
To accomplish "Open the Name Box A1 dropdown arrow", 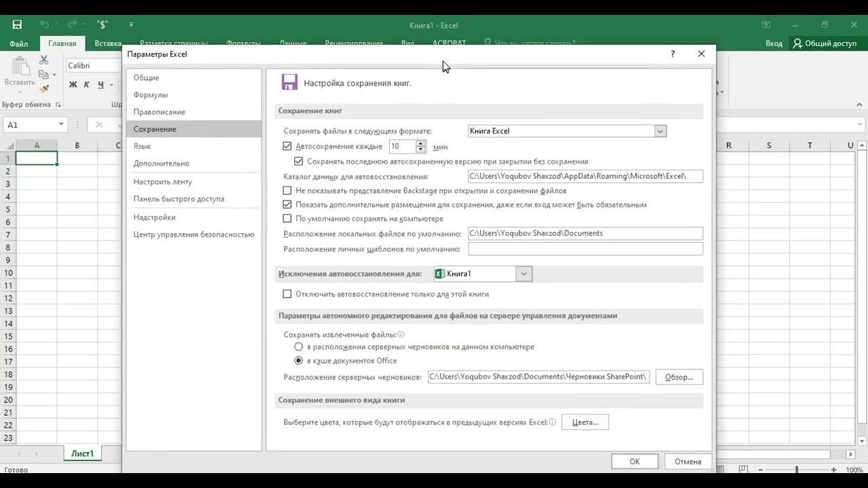I will 61,125.
